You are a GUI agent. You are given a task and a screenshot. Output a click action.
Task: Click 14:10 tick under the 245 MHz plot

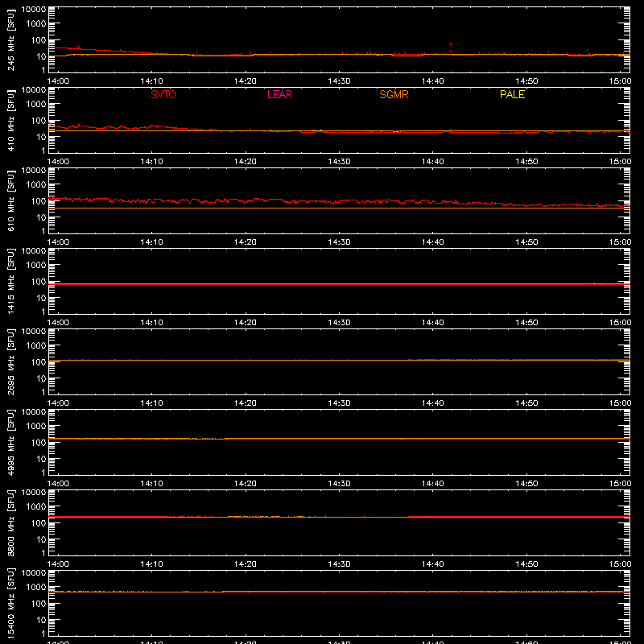151,81
